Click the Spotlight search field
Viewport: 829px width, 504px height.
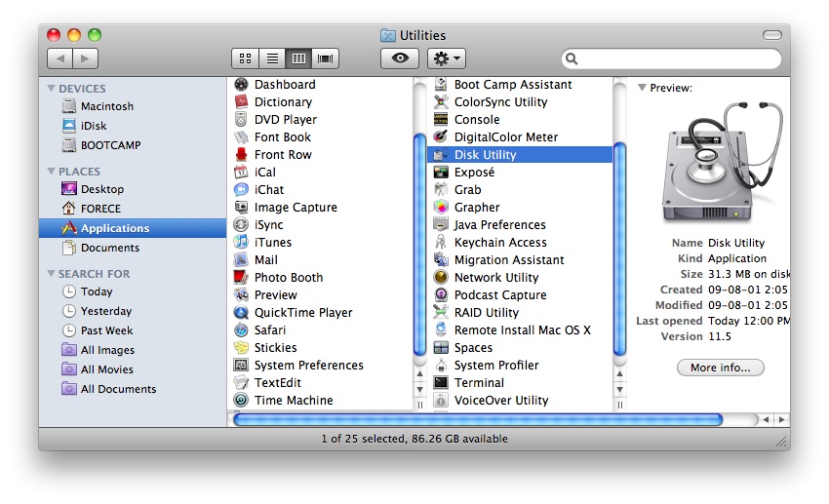pyautogui.click(x=671, y=58)
